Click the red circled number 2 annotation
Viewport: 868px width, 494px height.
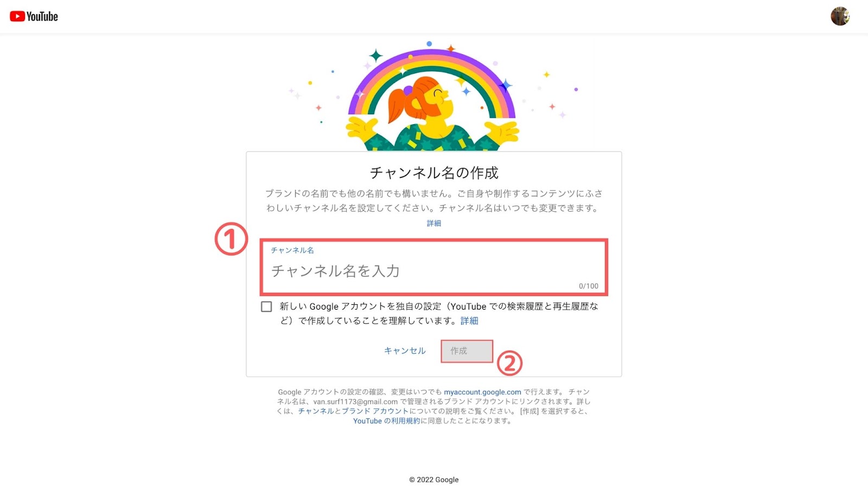point(509,363)
